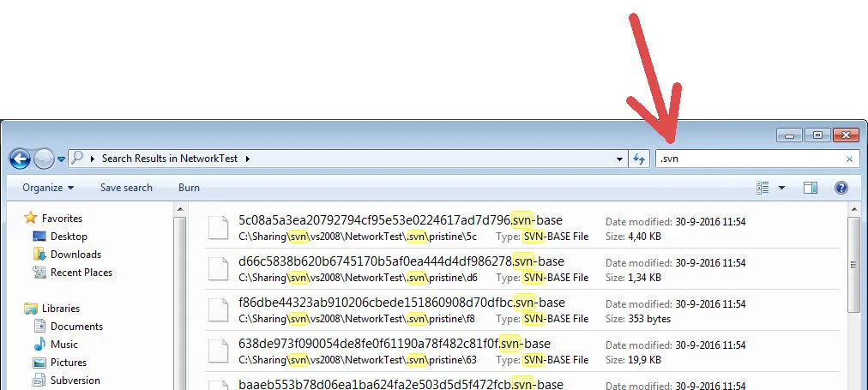Expand the arrow after Search Results in NetworkTest
Viewport: 868px width, 390px height.
[247, 159]
